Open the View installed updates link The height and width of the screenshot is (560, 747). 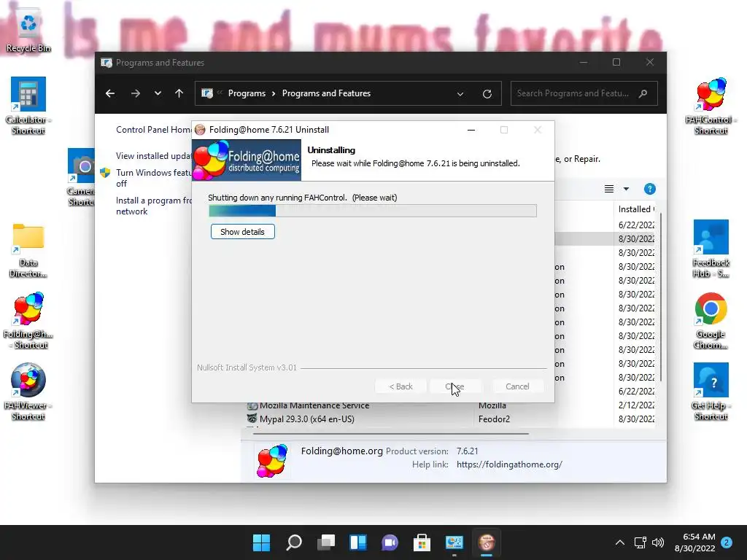click(x=154, y=156)
